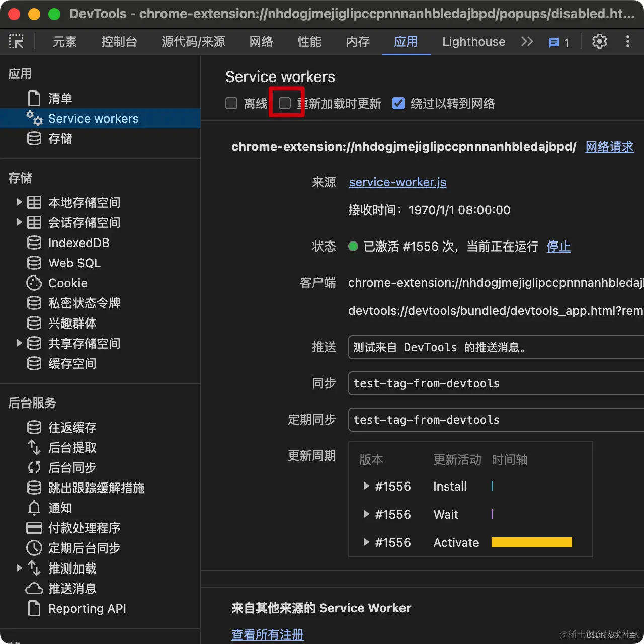Click 停止 to stop the worker

(x=558, y=247)
